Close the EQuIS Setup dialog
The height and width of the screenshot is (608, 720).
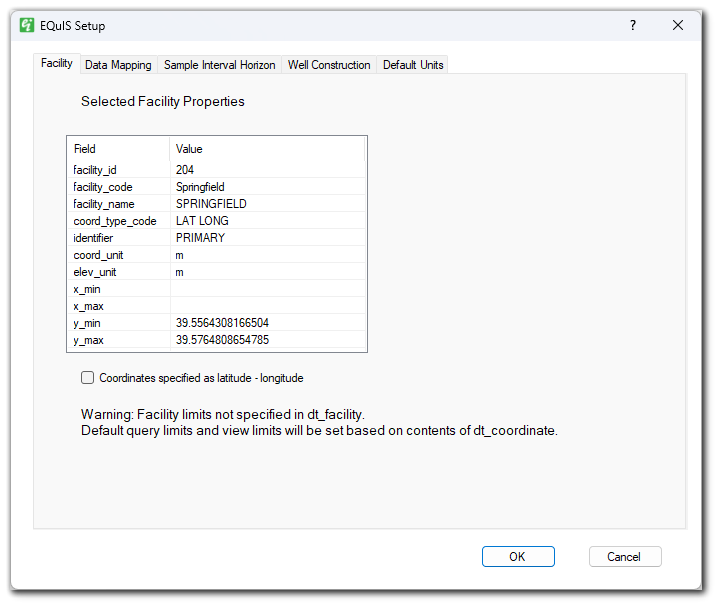tap(678, 25)
